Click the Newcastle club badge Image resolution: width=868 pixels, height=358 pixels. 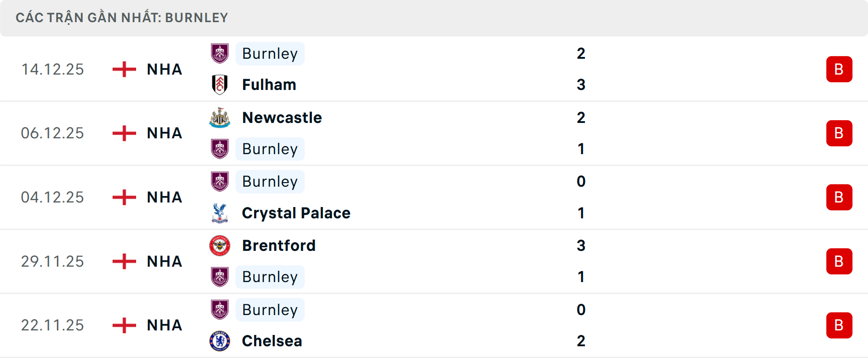tap(220, 118)
